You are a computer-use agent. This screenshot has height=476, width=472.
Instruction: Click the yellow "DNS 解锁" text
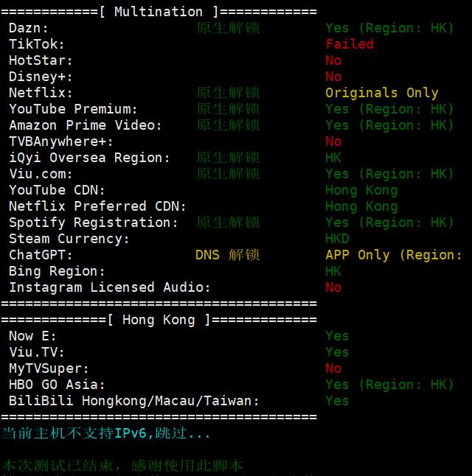tap(228, 255)
